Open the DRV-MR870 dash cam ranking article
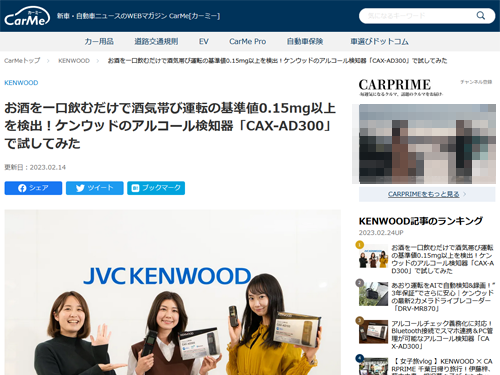Viewport: 500px width, 375px height. click(443, 297)
